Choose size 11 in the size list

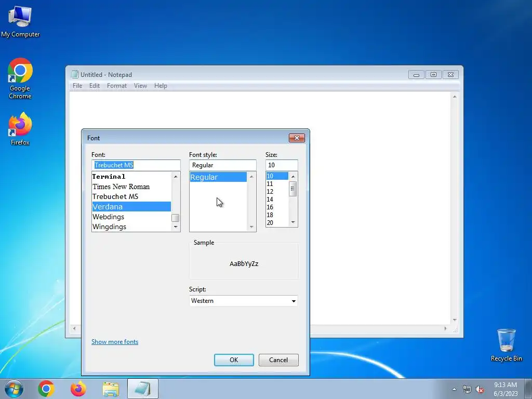[277, 184]
